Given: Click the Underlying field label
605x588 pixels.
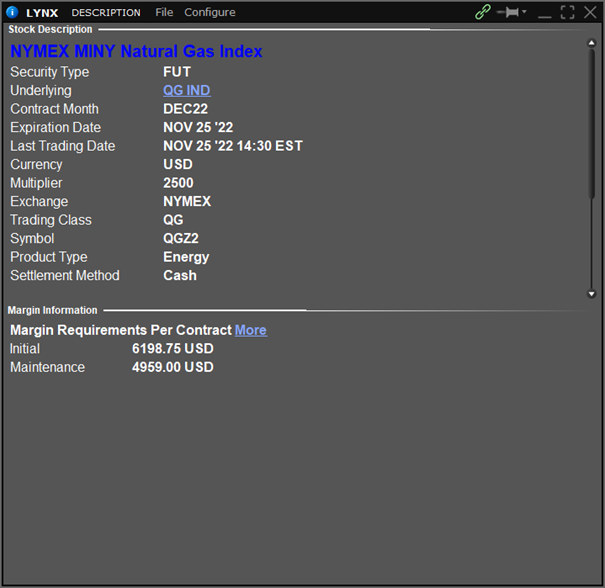Looking at the screenshot, I should 41,90.
